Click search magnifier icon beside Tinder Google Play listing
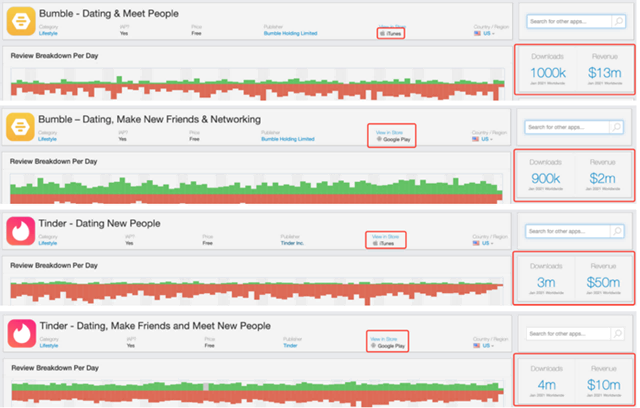This screenshot has width=640, height=408. coord(616,334)
